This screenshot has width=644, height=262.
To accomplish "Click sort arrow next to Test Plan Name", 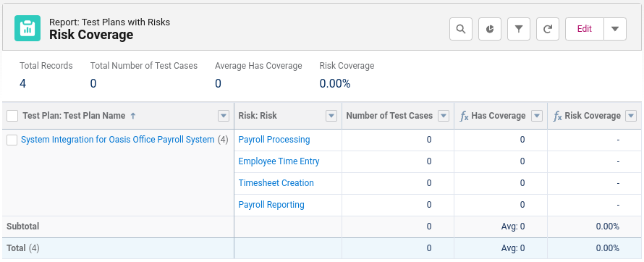I will 132,116.
